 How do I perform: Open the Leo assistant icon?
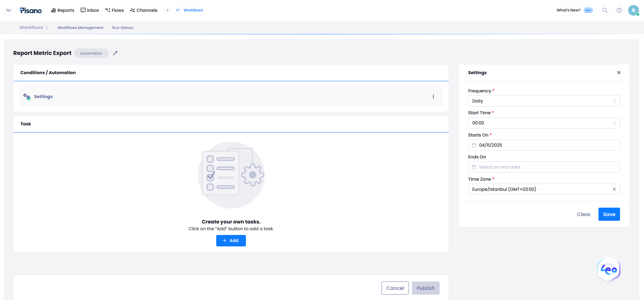(609, 270)
